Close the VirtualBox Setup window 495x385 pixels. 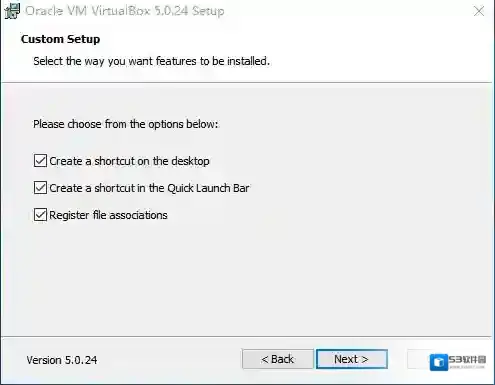tap(479, 11)
